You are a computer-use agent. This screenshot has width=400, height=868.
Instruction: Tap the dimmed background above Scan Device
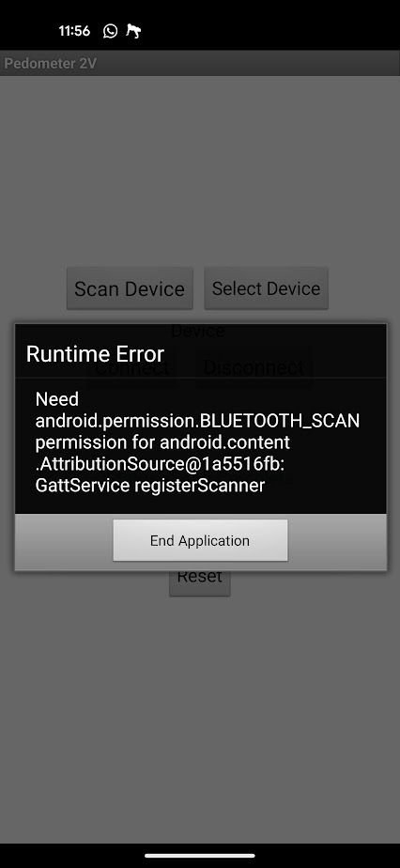(200, 172)
